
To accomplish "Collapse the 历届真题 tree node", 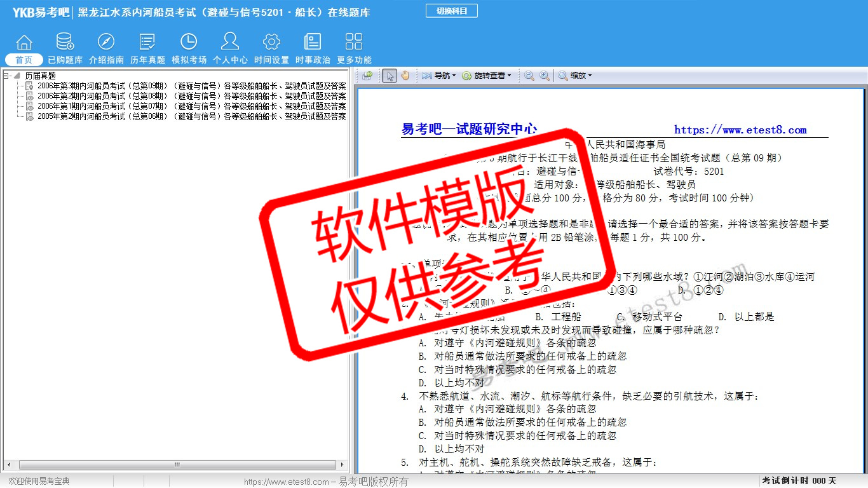I will click(x=6, y=76).
